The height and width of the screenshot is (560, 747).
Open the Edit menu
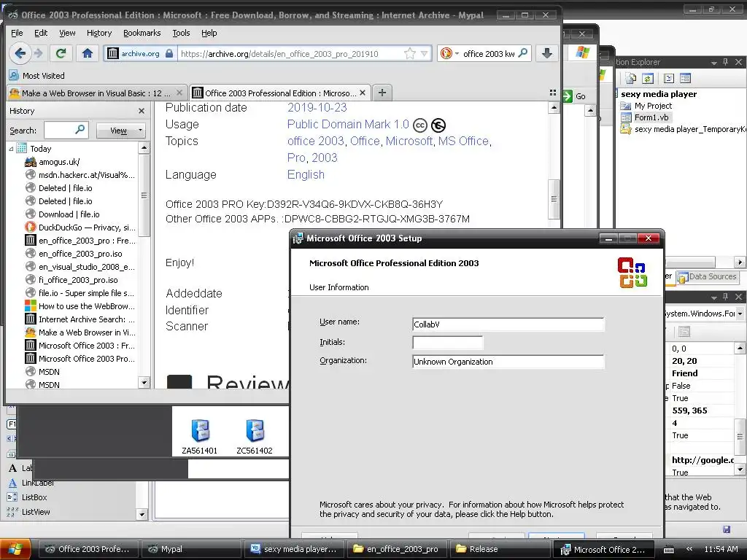click(41, 33)
